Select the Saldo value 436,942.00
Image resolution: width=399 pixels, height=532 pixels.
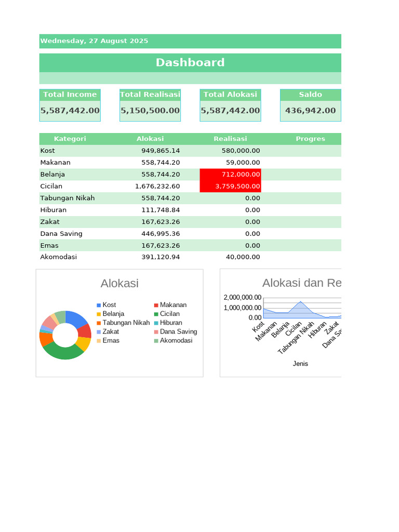click(311, 111)
